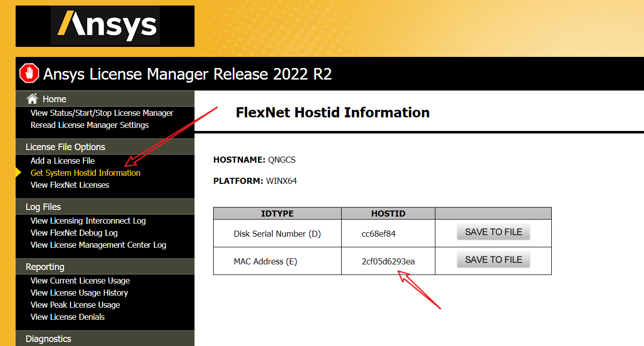The height and width of the screenshot is (346, 644).
Task: Open View Licensing Interconnect Log
Action: pyautogui.click(x=88, y=221)
